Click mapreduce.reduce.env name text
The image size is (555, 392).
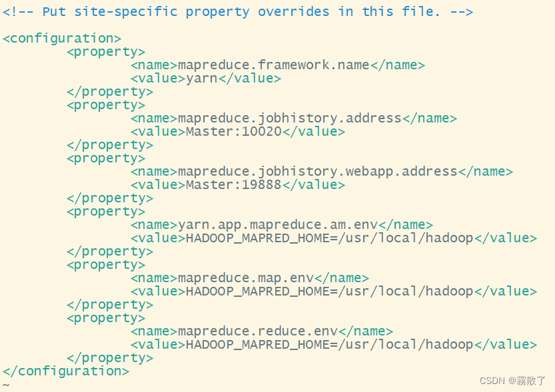(x=258, y=331)
